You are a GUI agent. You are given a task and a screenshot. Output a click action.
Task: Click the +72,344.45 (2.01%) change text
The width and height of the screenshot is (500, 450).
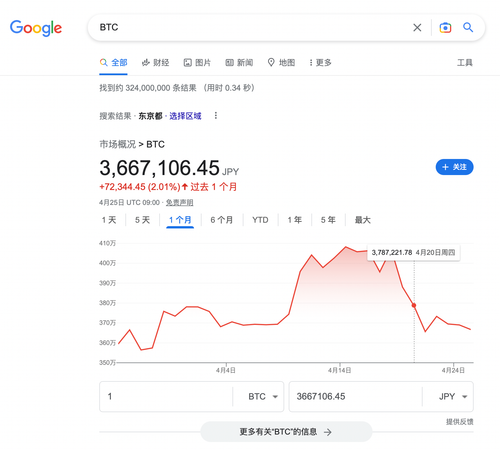pos(140,187)
